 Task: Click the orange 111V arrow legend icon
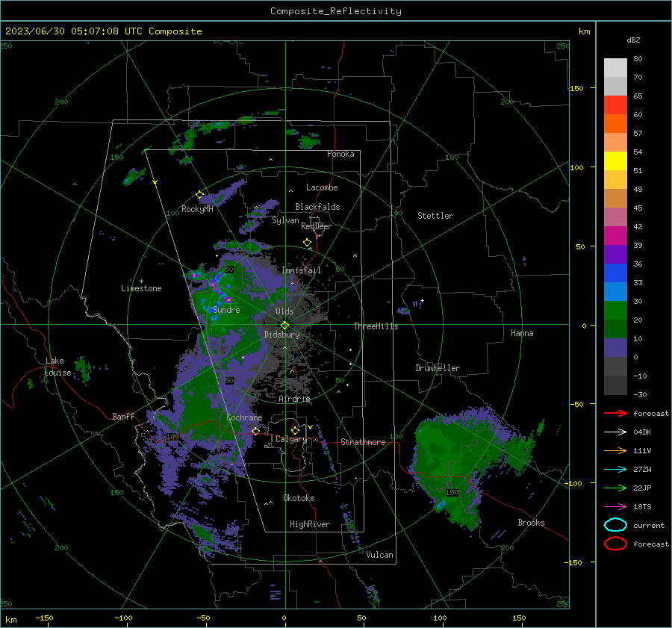615,450
